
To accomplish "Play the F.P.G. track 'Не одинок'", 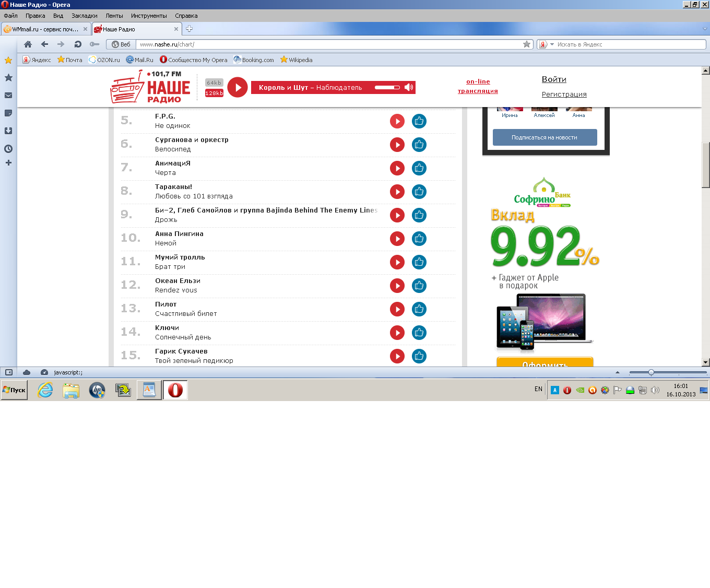I will (x=397, y=121).
